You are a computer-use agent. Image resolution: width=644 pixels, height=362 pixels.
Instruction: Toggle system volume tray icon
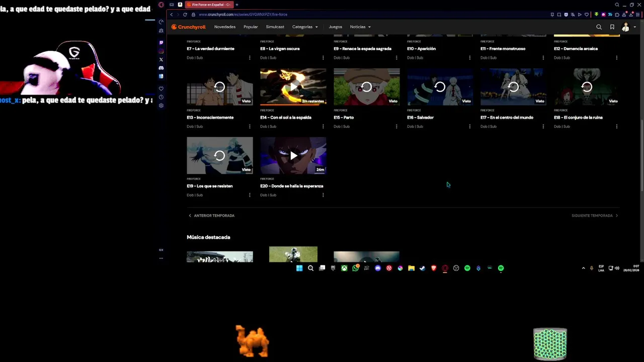[x=617, y=268]
